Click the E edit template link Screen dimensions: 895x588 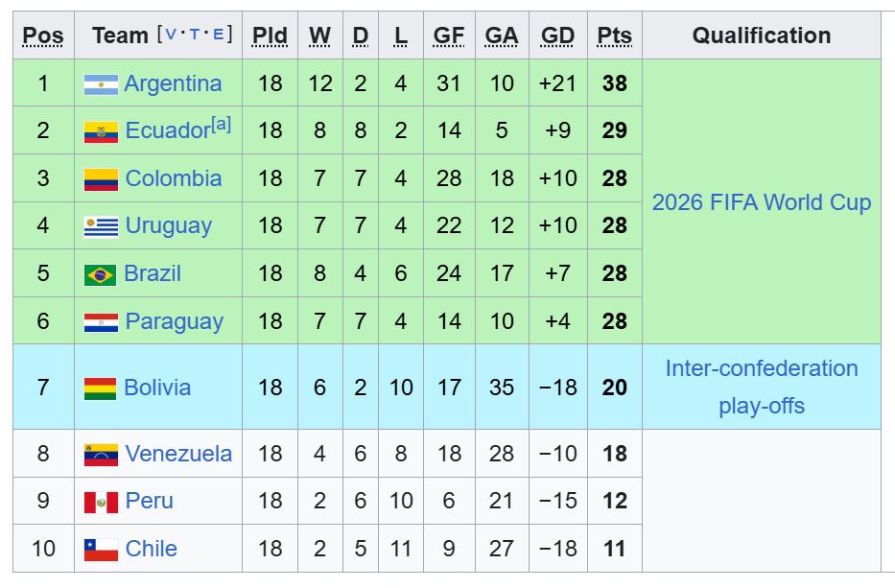pyautogui.click(x=219, y=35)
